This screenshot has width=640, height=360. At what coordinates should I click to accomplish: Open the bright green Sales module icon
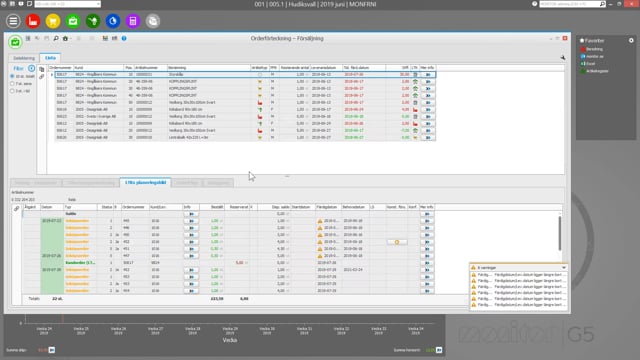(x=73, y=21)
